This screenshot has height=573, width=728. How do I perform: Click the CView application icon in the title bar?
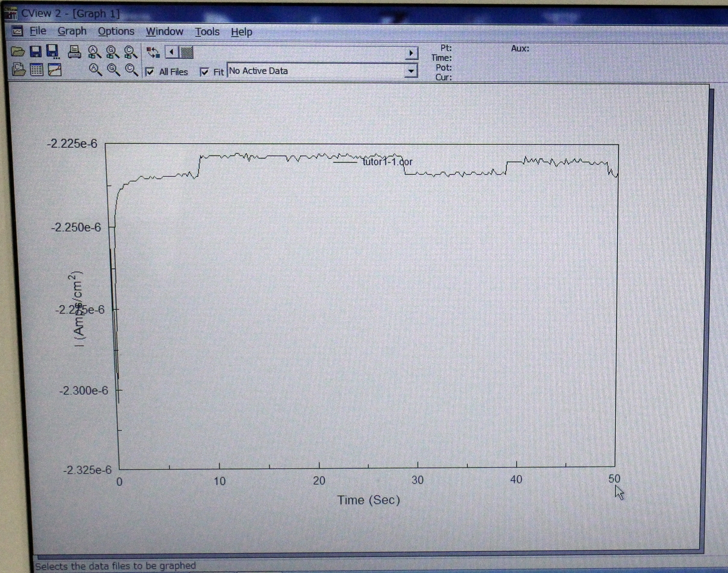click(x=11, y=13)
